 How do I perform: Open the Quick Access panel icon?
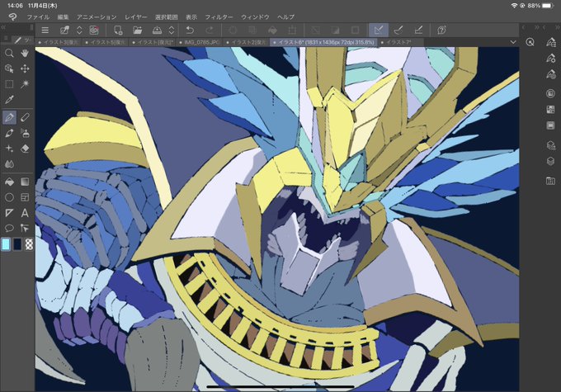pos(530,42)
